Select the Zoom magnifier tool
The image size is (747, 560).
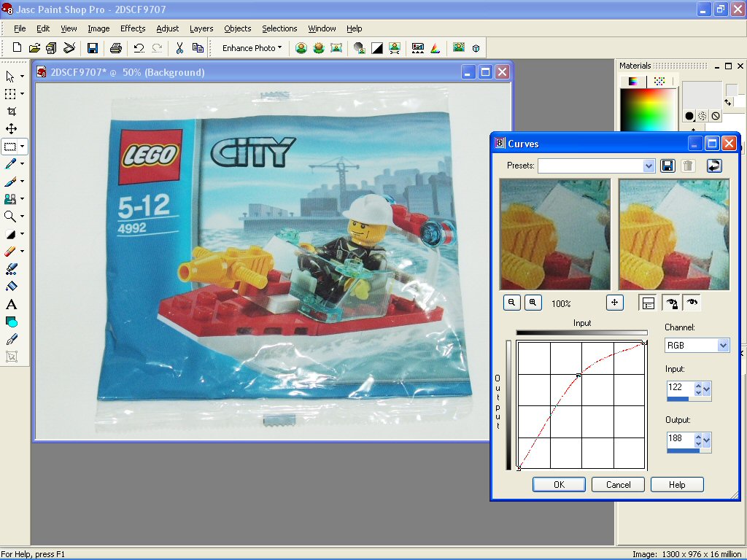pos(10,216)
